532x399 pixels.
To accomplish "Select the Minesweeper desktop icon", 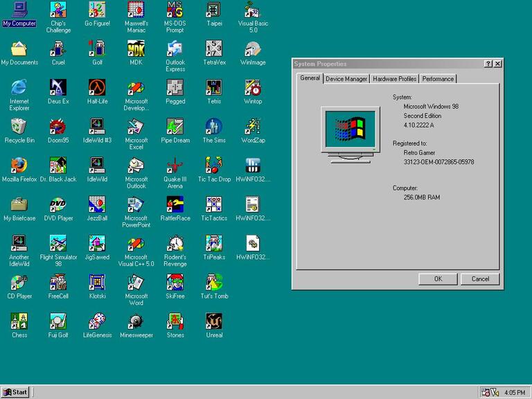I will (136, 321).
